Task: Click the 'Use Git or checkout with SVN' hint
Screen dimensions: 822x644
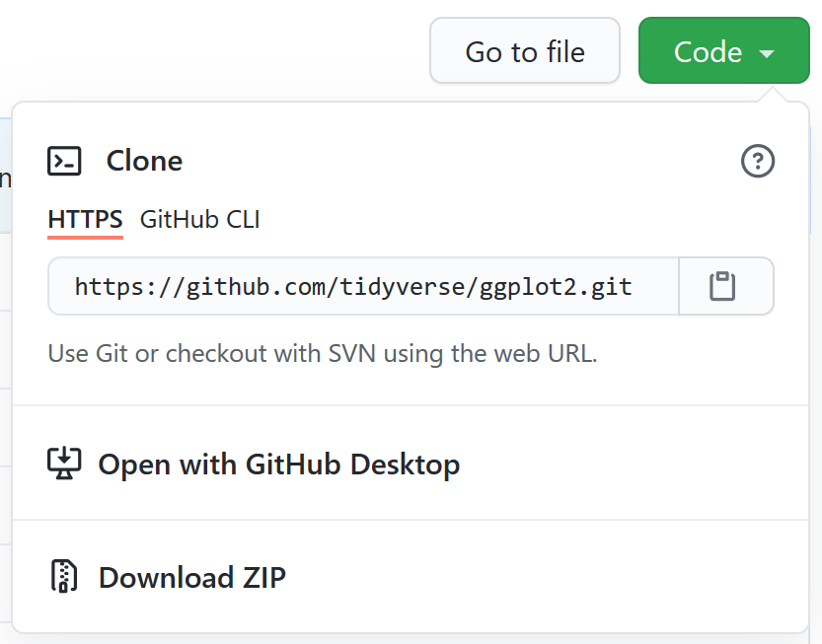Action: click(x=323, y=354)
